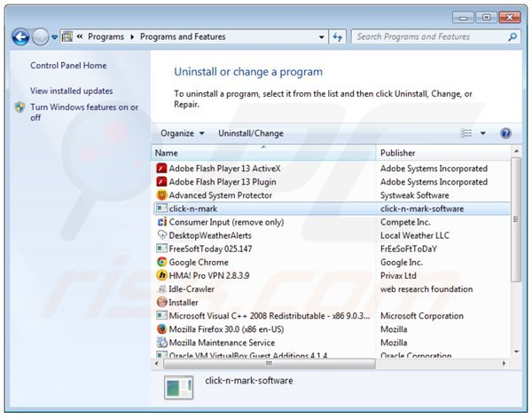Screen dimensions: 532x419
Task: Select Adobe Flash Player 13 ActiveX entry
Action: 224,168
